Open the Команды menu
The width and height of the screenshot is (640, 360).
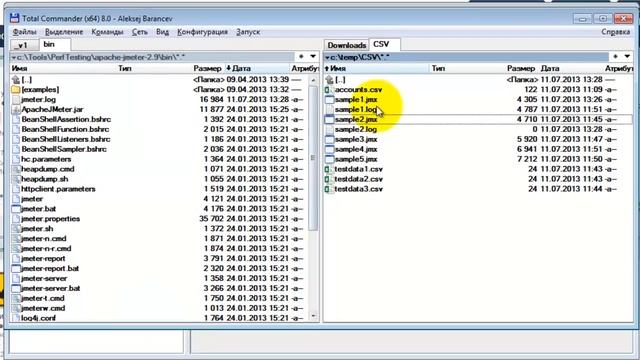107,32
